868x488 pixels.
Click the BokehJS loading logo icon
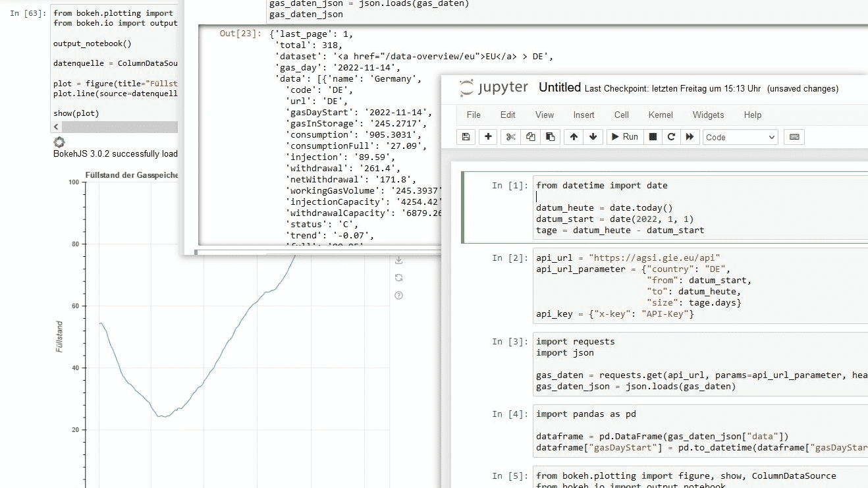pos(59,142)
